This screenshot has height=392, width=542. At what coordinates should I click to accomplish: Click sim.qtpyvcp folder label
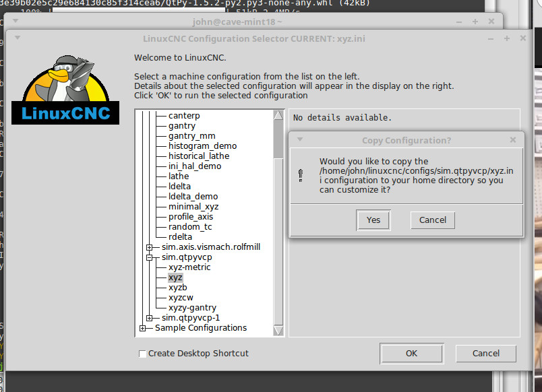point(187,257)
